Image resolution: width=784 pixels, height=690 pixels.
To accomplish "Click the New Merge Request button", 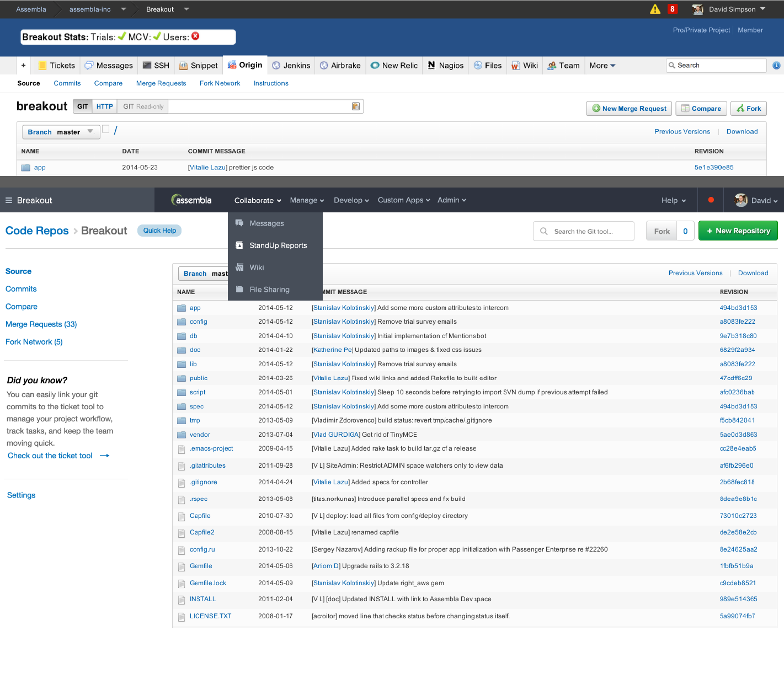I will (629, 108).
